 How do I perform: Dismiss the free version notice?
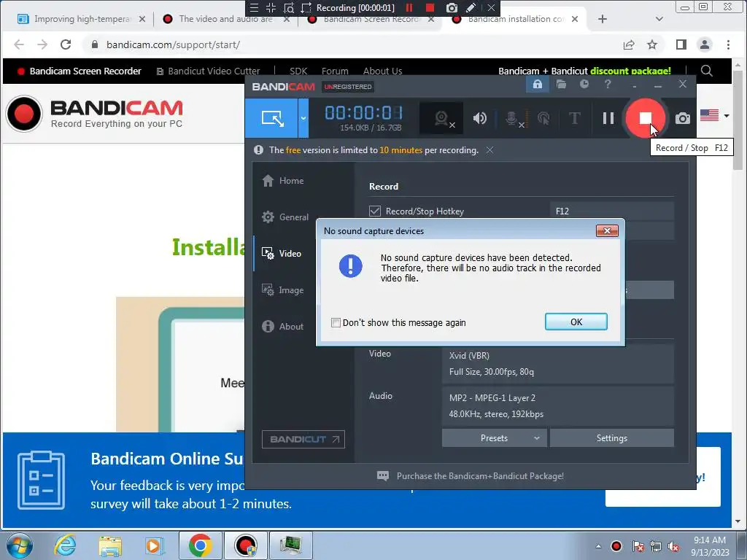point(489,150)
